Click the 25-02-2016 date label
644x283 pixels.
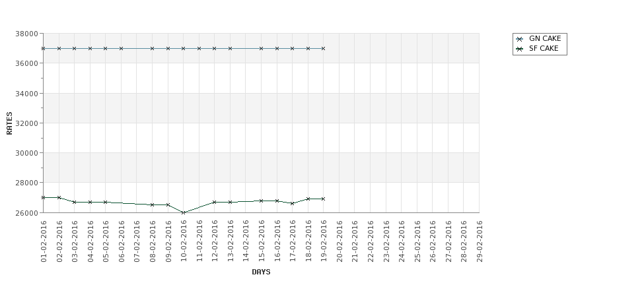click(x=417, y=241)
